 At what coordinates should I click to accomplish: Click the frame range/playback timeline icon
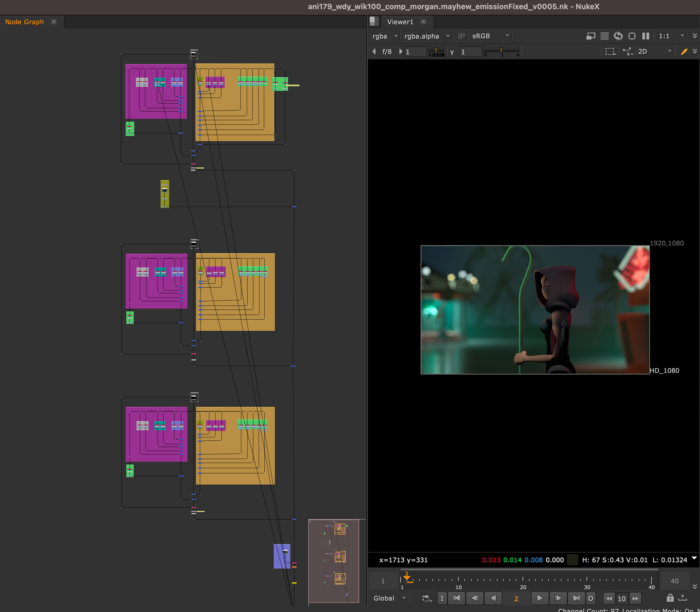click(682, 598)
